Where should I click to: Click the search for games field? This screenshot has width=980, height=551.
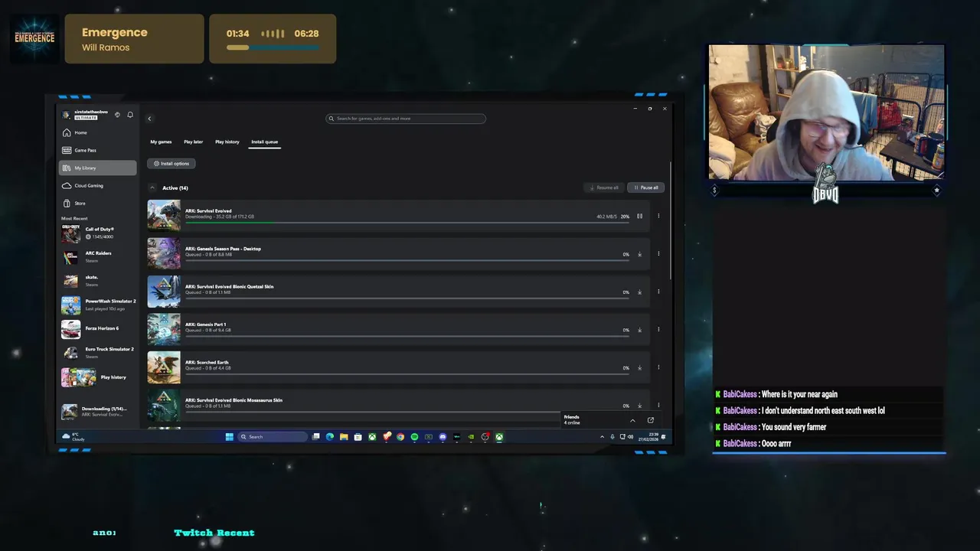406,119
